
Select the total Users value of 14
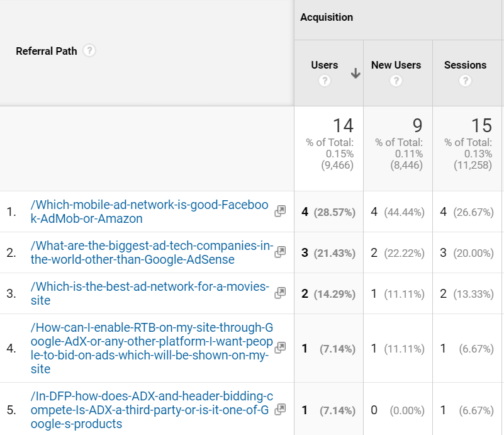[x=342, y=126]
